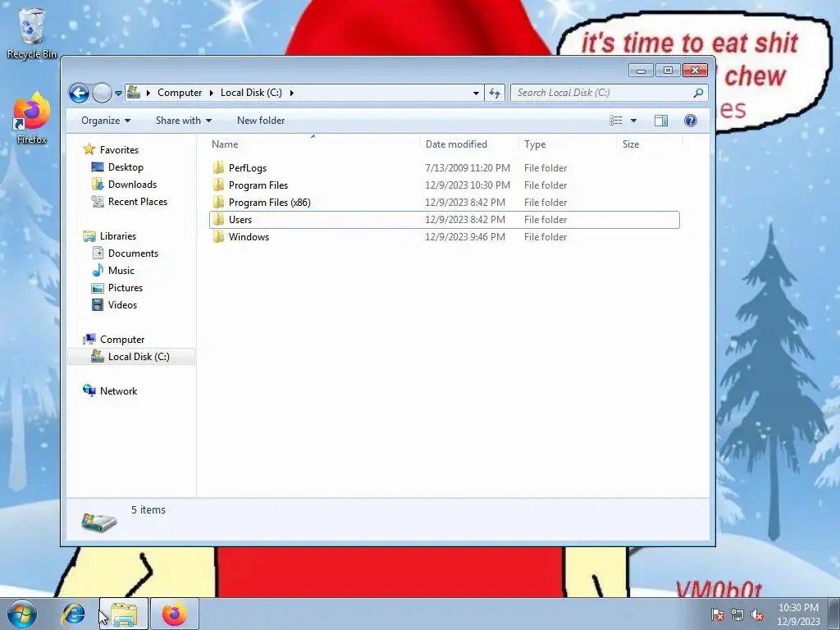The image size is (840, 630).
Task: Go back with the Back arrow button
Action: click(79, 94)
